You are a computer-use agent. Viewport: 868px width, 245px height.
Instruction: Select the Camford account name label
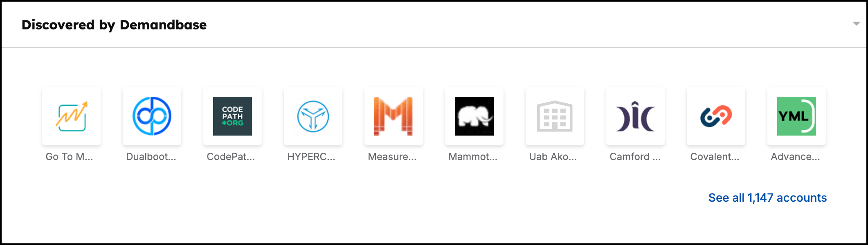pyautogui.click(x=634, y=156)
